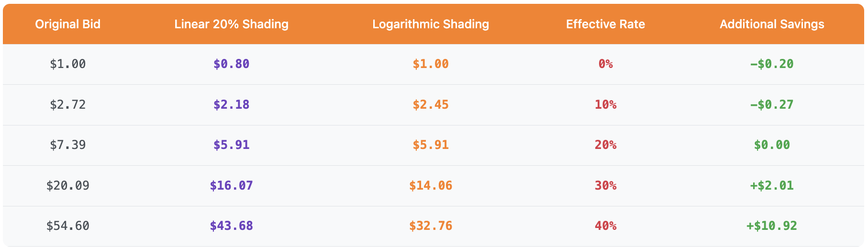Click the $20.09 original bid cell
Image resolution: width=868 pixels, height=250 pixels.
pyautogui.click(x=67, y=185)
